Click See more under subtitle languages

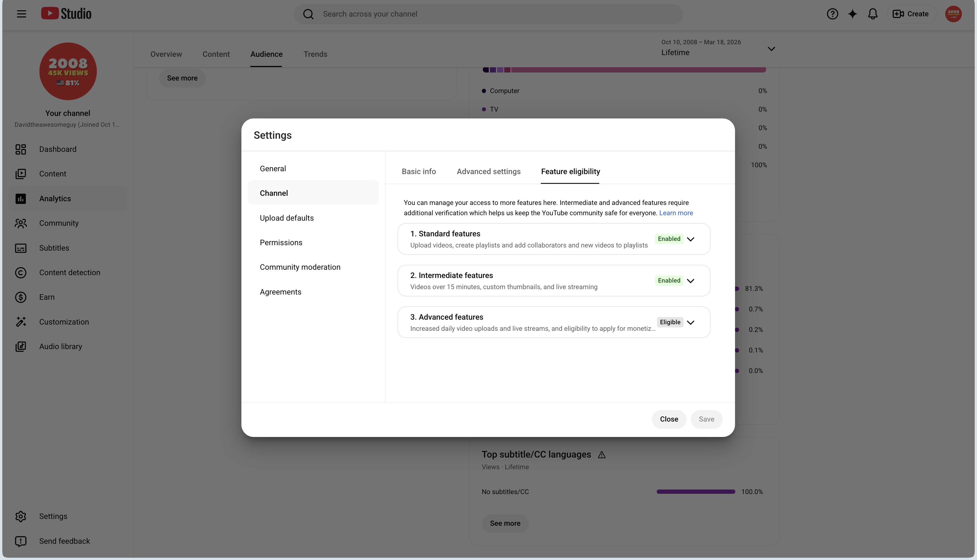(505, 523)
